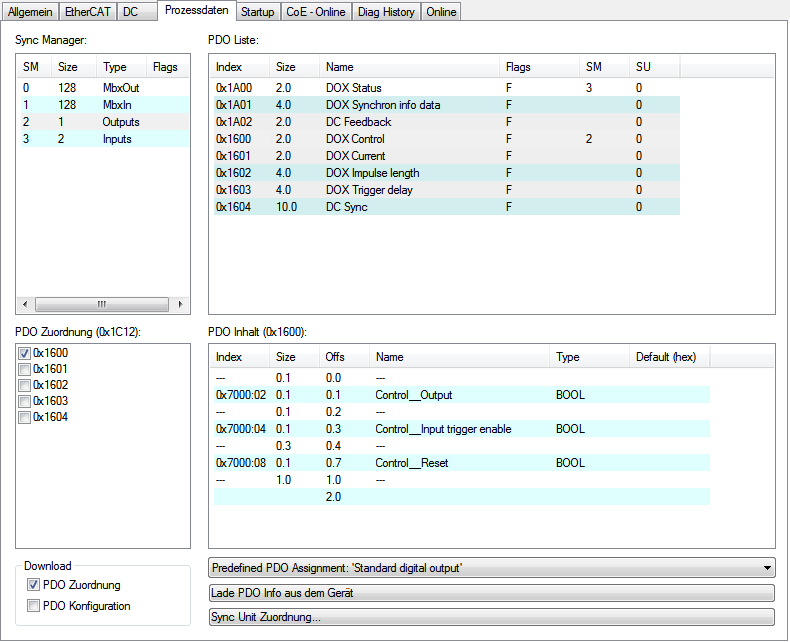Click PDO Inhalt Default (hex) column header
Image resolution: width=790 pixels, height=642 pixels.
click(670, 357)
